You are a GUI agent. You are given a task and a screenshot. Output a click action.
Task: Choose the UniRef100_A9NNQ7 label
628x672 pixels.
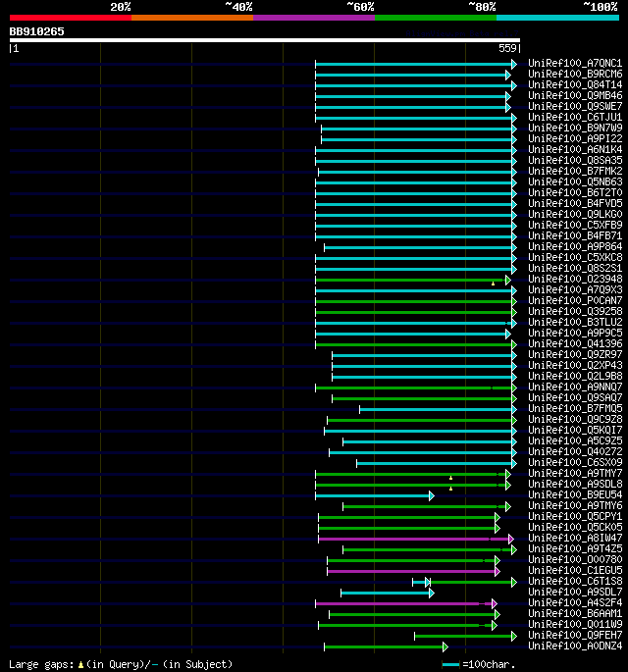pyautogui.click(x=575, y=387)
